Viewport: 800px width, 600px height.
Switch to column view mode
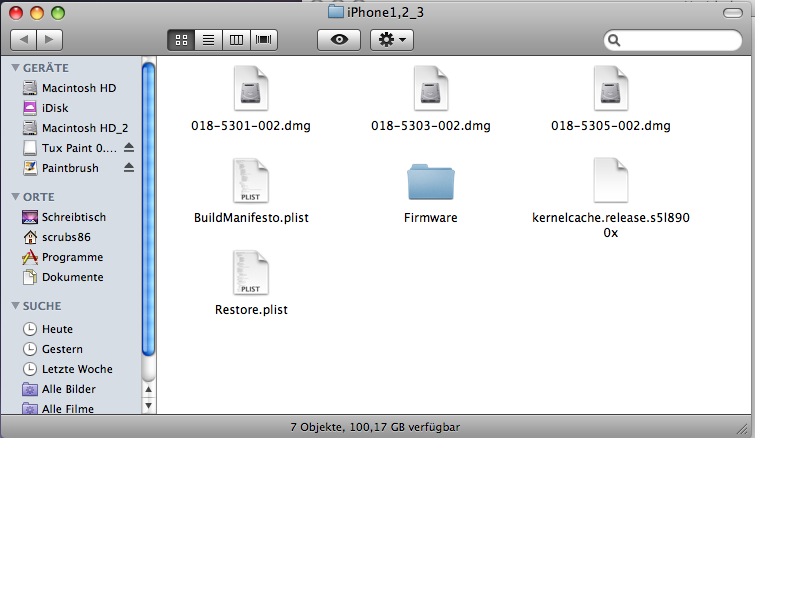pos(236,40)
